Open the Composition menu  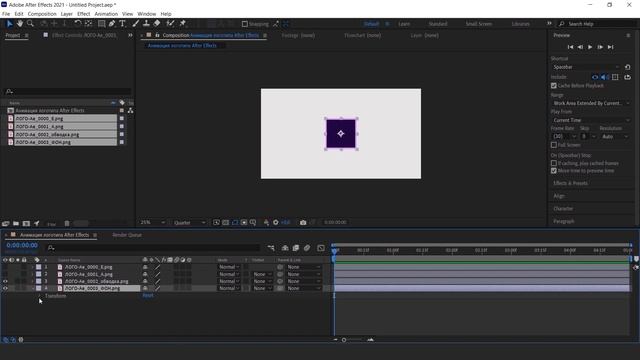point(42,14)
